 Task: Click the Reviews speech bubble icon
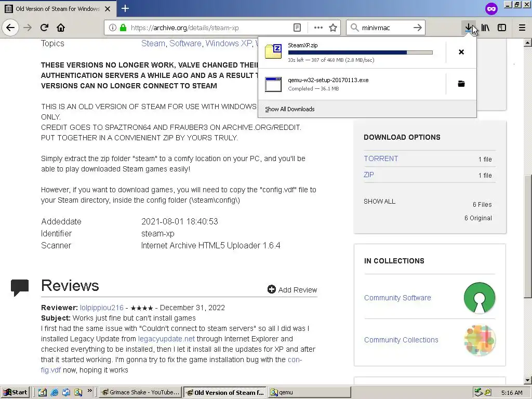[x=20, y=288]
